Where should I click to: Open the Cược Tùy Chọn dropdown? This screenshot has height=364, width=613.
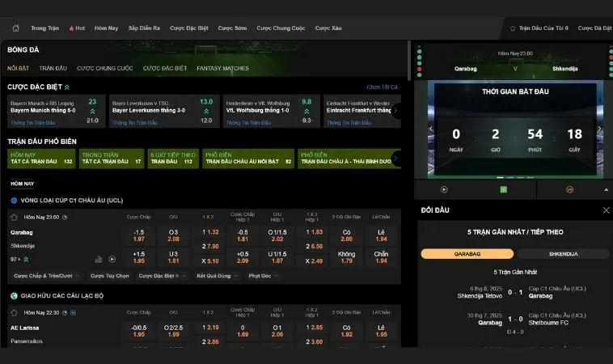tap(109, 276)
